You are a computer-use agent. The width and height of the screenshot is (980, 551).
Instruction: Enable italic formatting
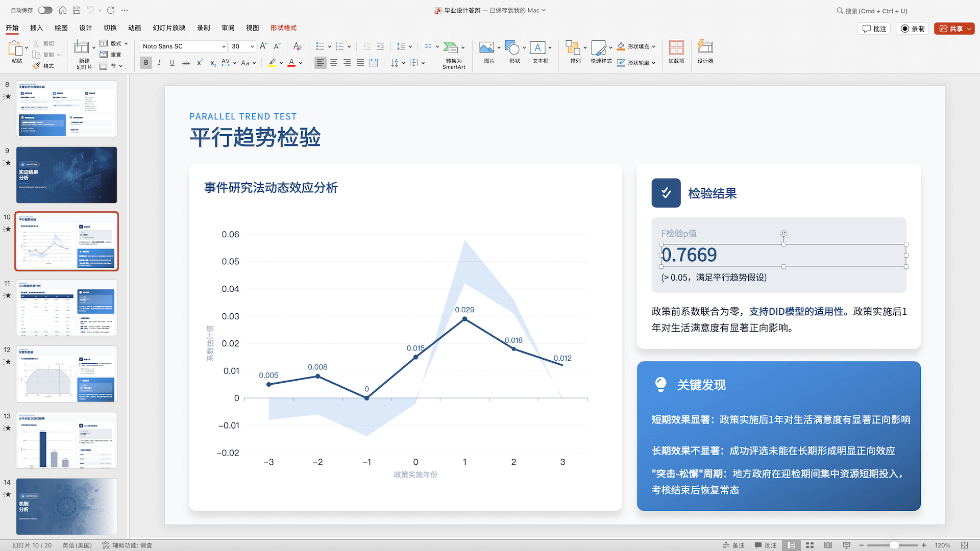159,62
